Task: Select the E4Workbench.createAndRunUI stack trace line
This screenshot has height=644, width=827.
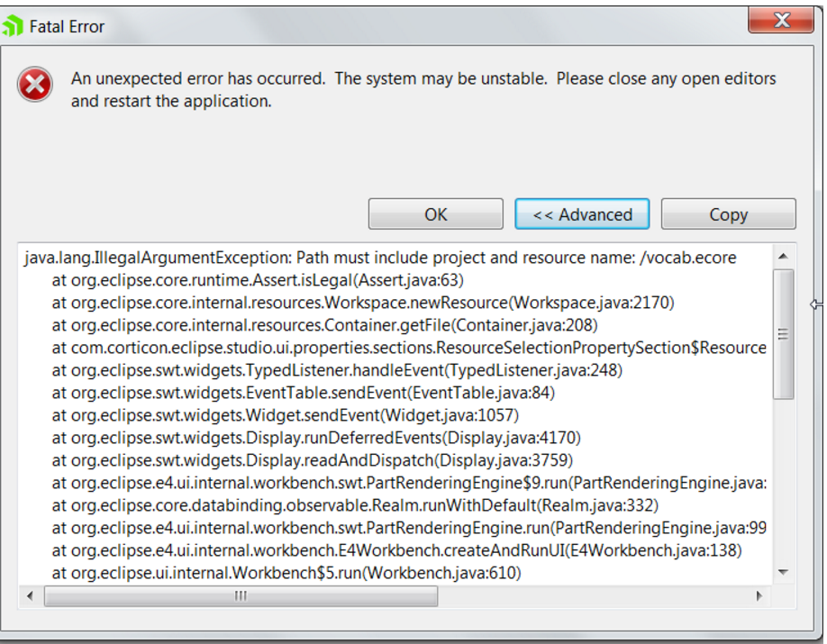Action: pos(396,550)
